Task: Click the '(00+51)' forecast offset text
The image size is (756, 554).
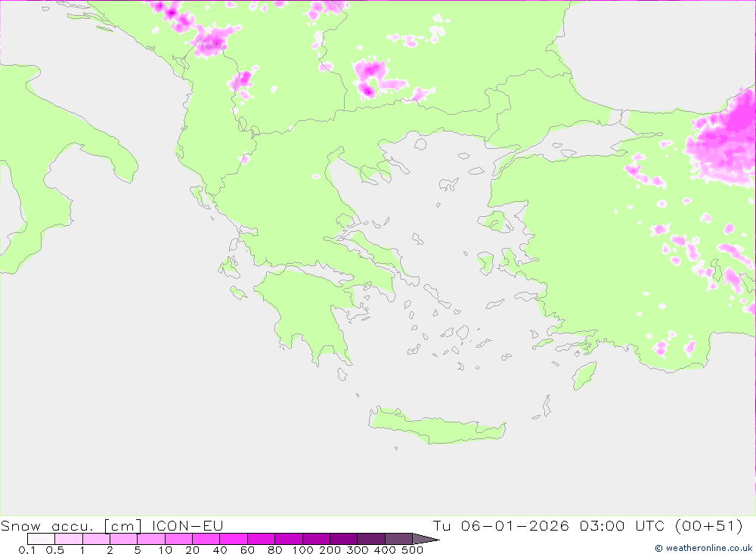Action: point(709,525)
